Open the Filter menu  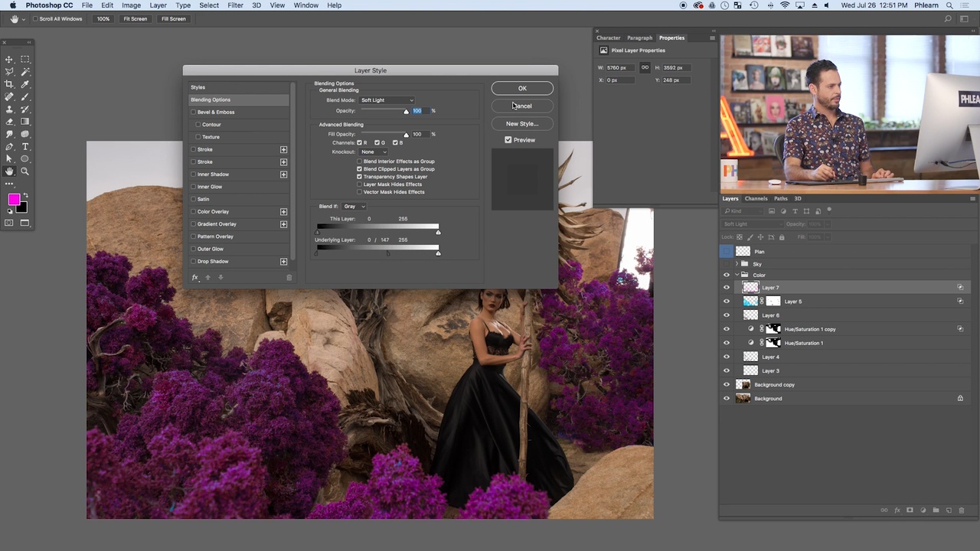point(235,5)
